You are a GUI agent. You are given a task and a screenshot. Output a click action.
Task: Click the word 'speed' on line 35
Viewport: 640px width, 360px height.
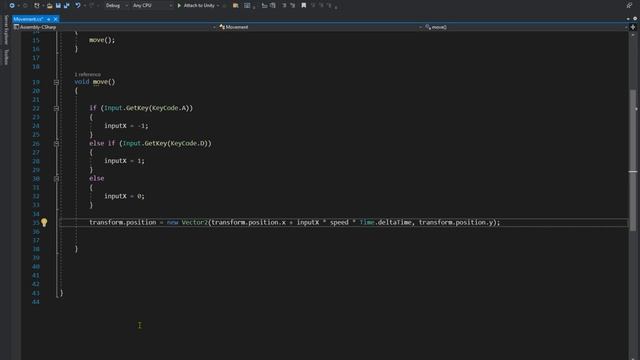click(x=339, y=222)
